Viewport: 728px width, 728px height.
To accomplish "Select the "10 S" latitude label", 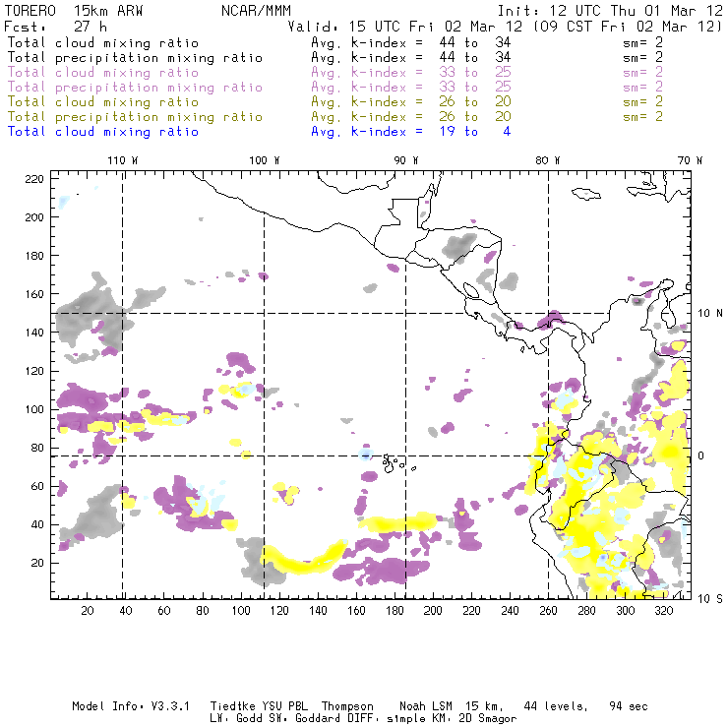I will click(x=710, y=599).
